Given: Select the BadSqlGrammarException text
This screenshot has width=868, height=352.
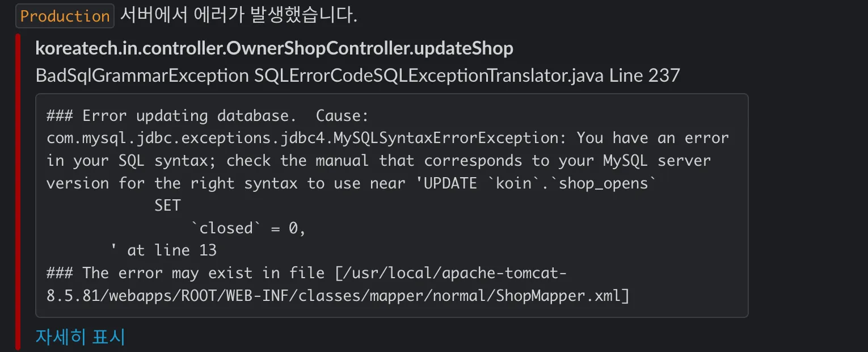Looking at the screenshot, I should pos(142,76).
